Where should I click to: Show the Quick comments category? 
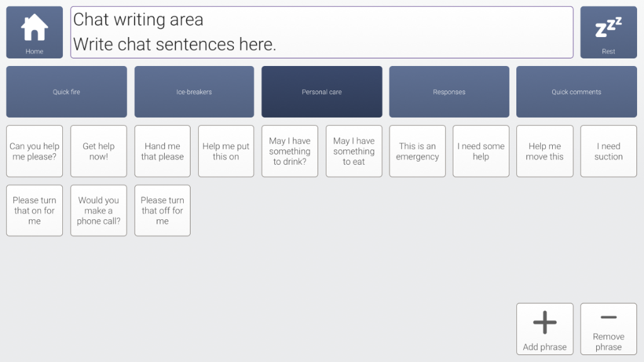point(577,92)
